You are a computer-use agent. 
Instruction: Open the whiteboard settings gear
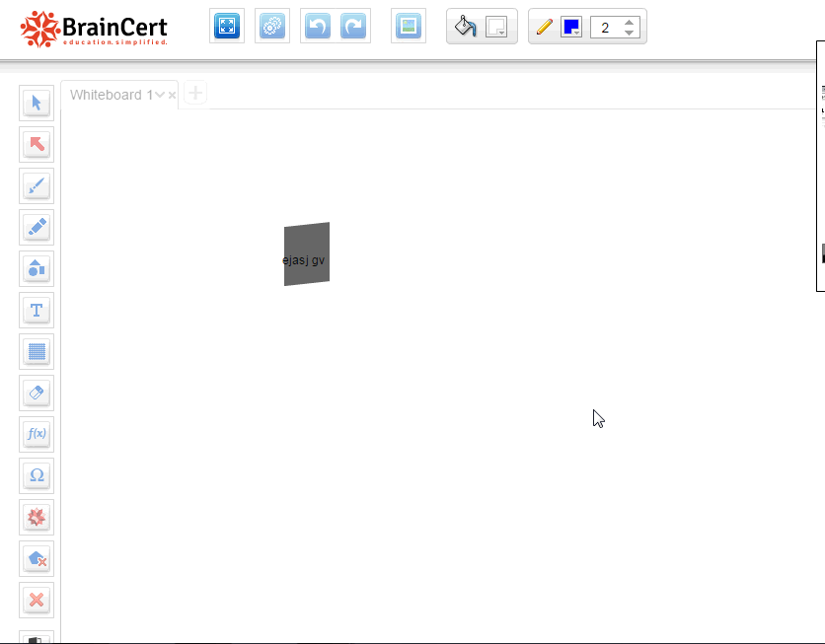[x=272, y=26]
